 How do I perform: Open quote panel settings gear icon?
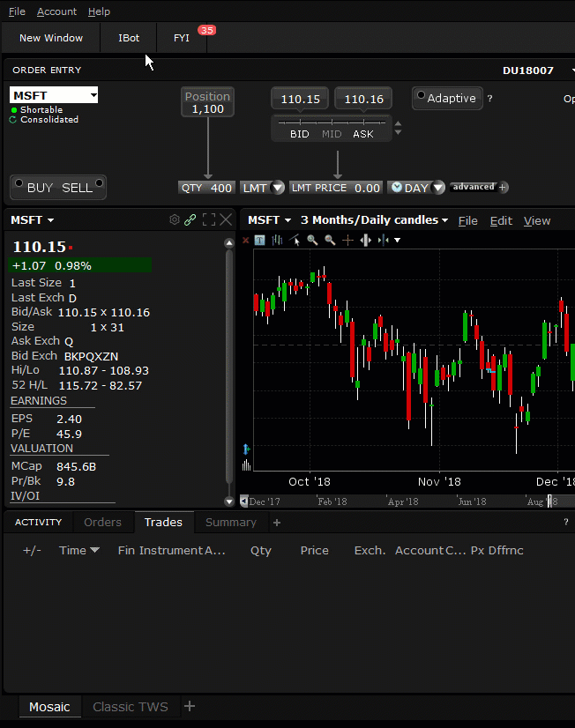point(175,219)
